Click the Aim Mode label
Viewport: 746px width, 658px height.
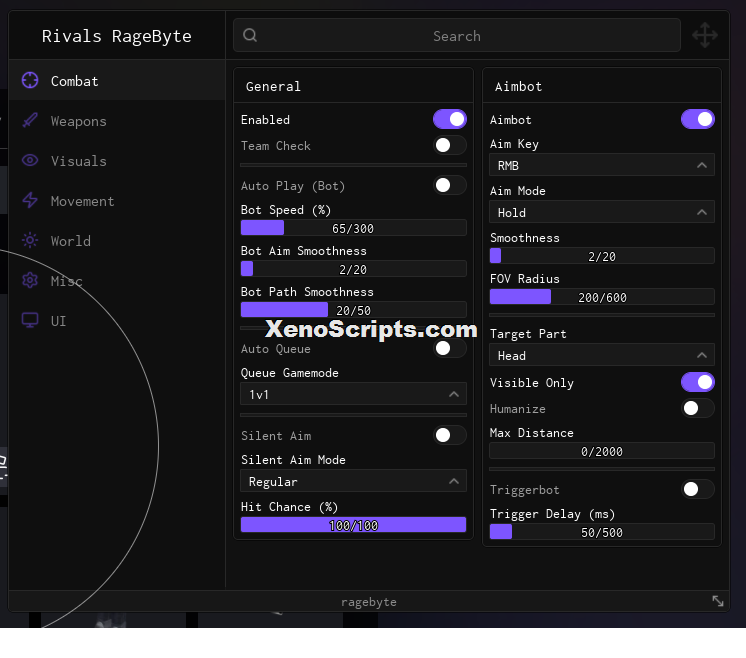[x=518, y=191]
